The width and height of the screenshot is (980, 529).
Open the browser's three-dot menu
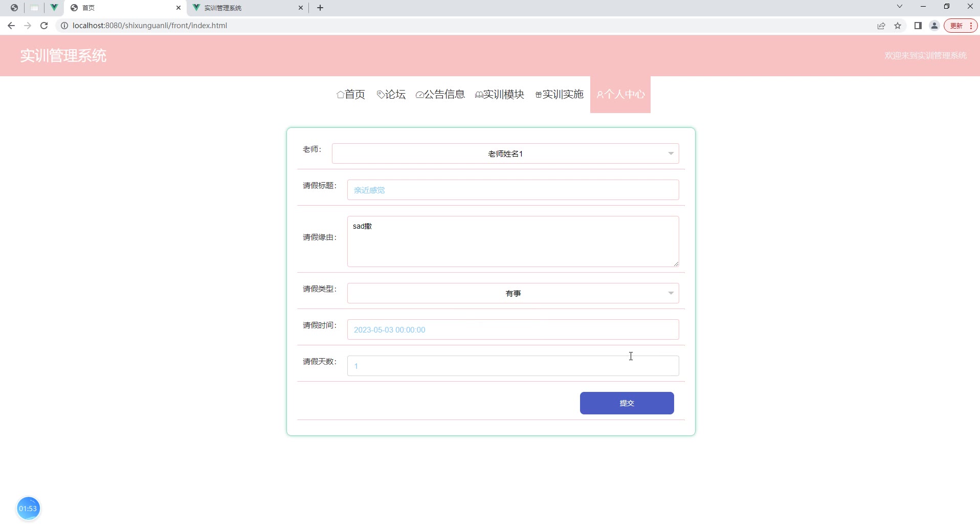[971, 26]
